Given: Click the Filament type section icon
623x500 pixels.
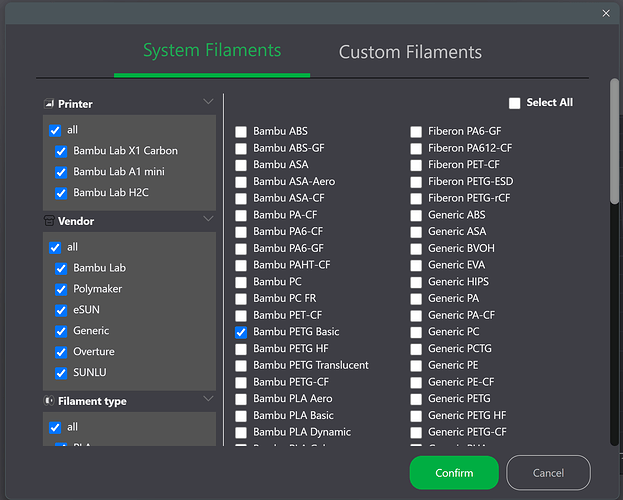Looking at the screenshot, I should pyautogui.click(x=49, y=401).
